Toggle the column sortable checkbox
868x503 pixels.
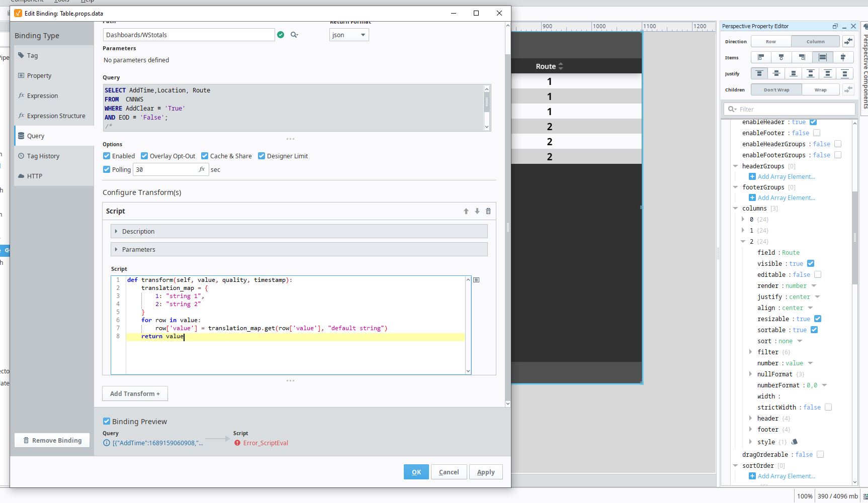pos(814,330)
